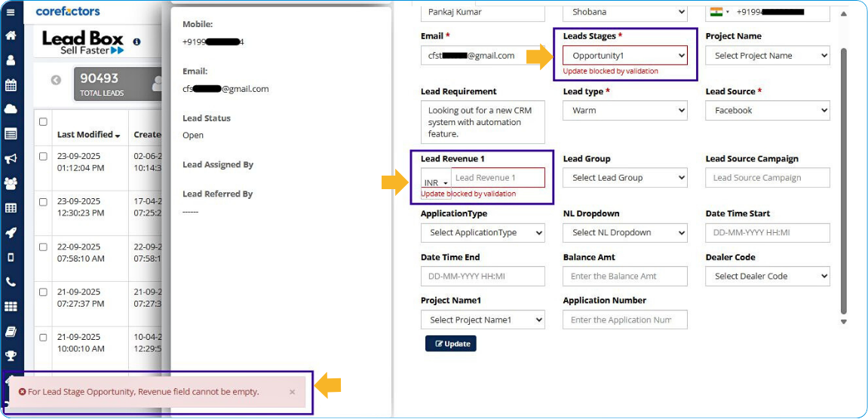Open the trophy icon in sidebar
This screenshot has height=419, width=868.
pyautogui.click(x=11, y=356)
